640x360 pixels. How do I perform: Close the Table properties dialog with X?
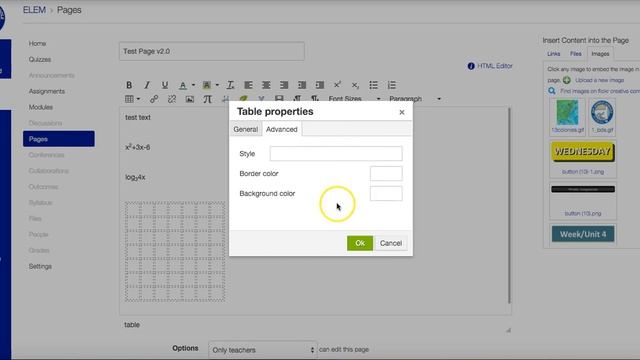click(x=402, y=112)
